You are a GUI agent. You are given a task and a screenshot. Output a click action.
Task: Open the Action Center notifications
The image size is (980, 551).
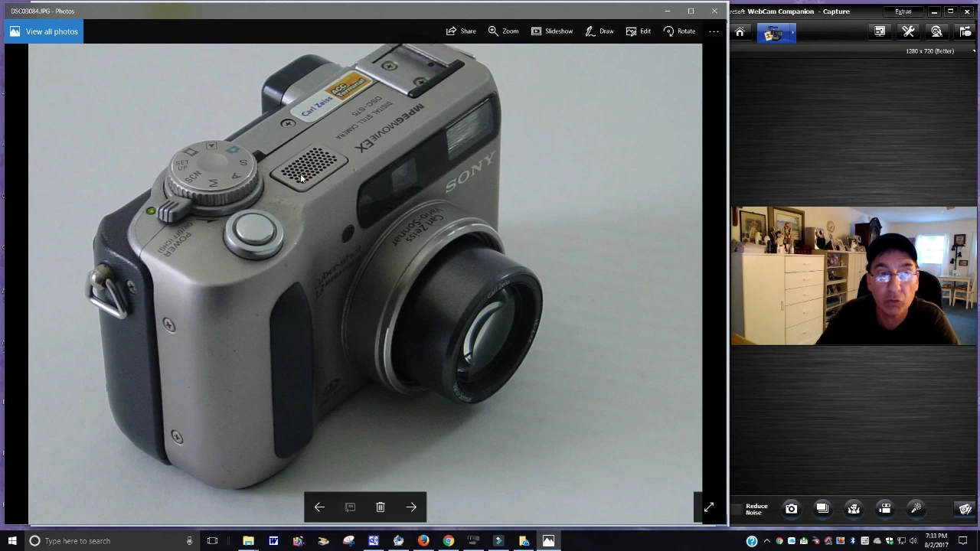click(963, 541)
